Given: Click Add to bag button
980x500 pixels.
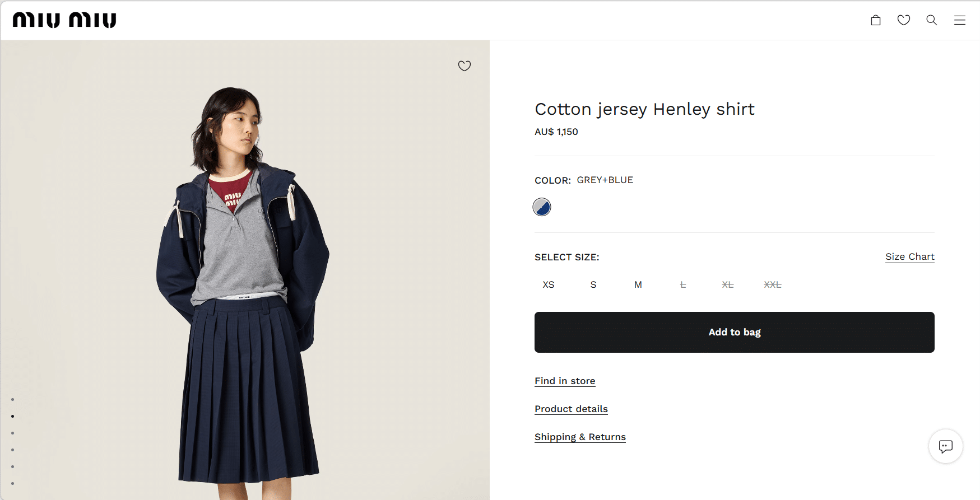Looking at the screenshot, I should (734, 332).
